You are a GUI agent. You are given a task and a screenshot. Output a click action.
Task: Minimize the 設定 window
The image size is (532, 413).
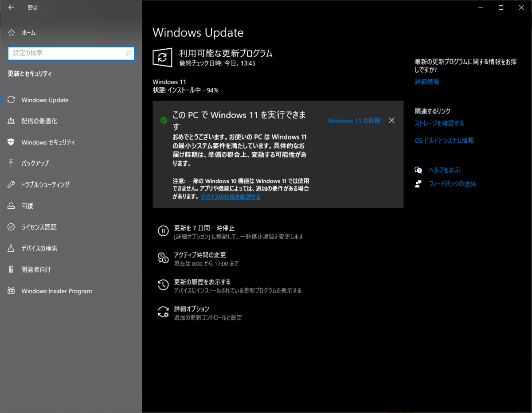click(481, 8)
